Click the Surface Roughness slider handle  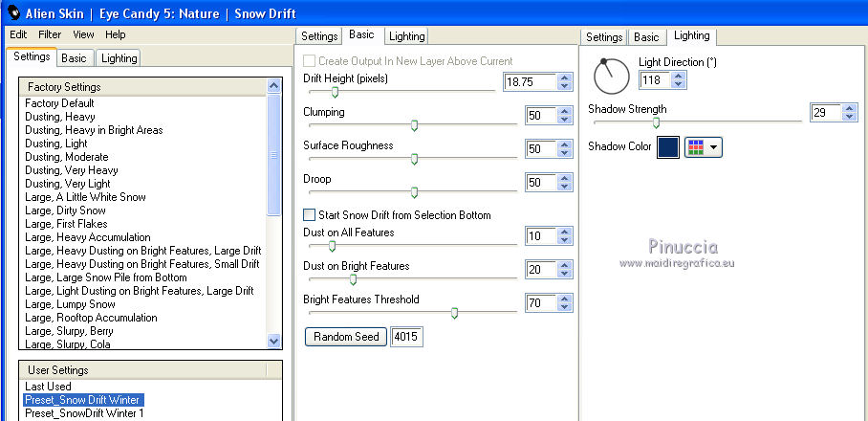pyautogui.click(x=414, y=160)
